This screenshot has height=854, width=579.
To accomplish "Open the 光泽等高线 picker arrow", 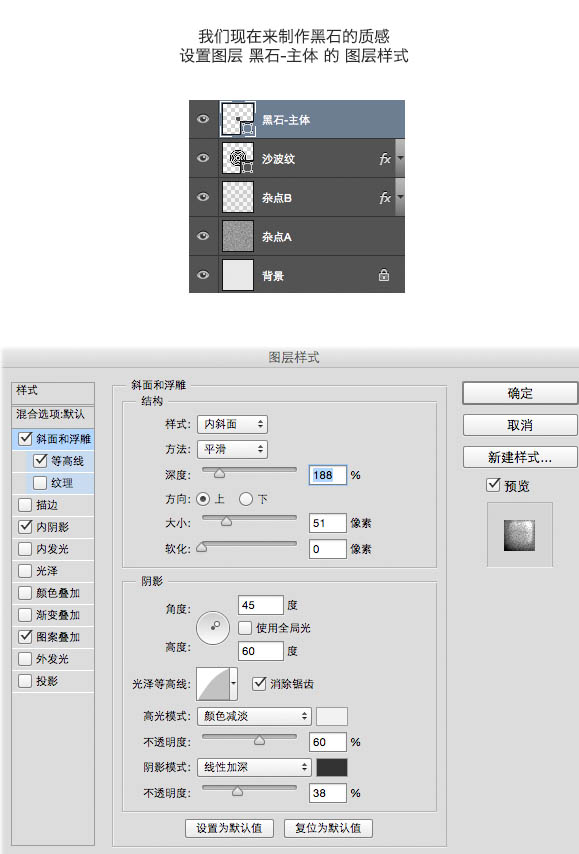I will coord(234,684).
